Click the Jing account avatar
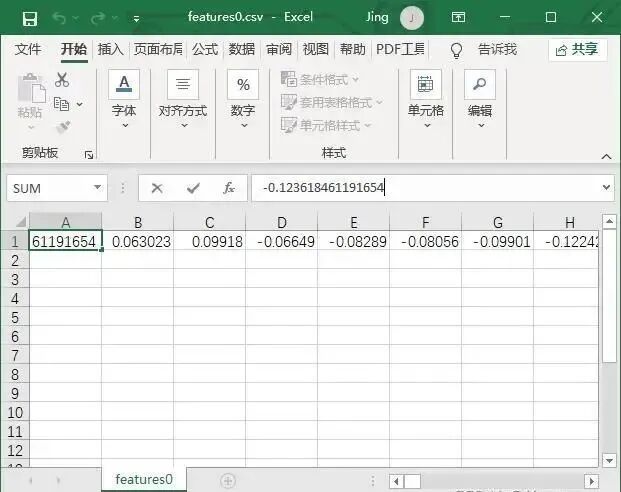Viewport: 621px width, 492px height. coord(412,18)
